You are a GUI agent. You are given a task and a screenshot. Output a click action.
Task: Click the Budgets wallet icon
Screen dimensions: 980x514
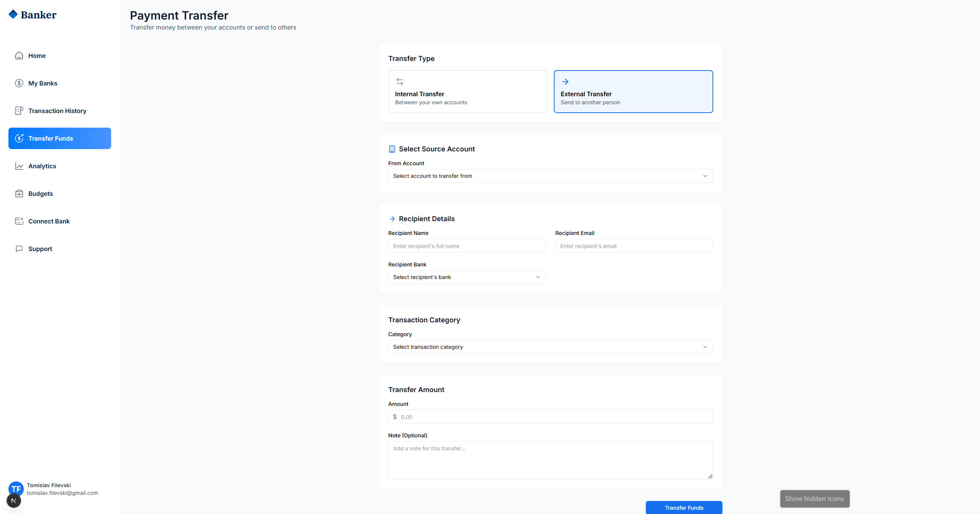[19, 194]
